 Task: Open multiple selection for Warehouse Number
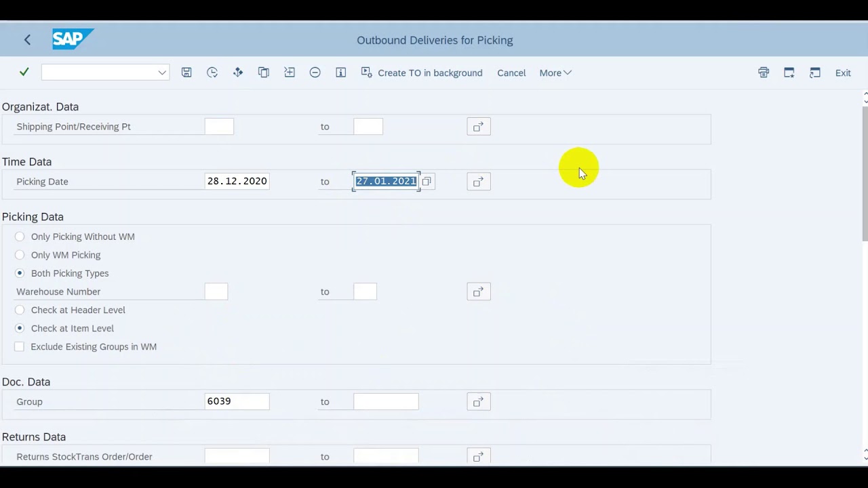479,291
